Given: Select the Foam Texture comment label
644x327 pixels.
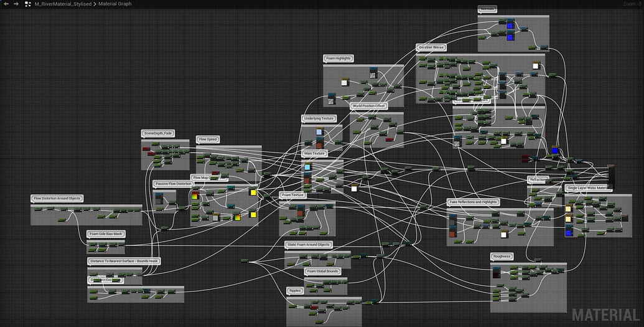Looking at the screenshot, I should pyautogui.click(x=292, y=195).
